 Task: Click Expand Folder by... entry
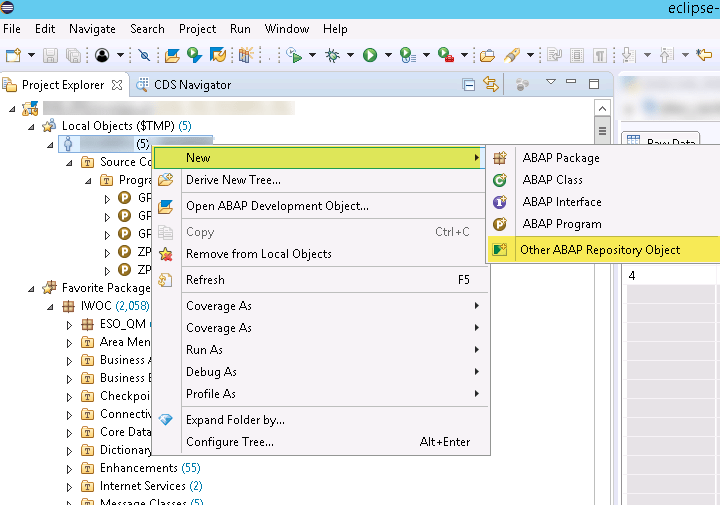click(x=321, y=420)
